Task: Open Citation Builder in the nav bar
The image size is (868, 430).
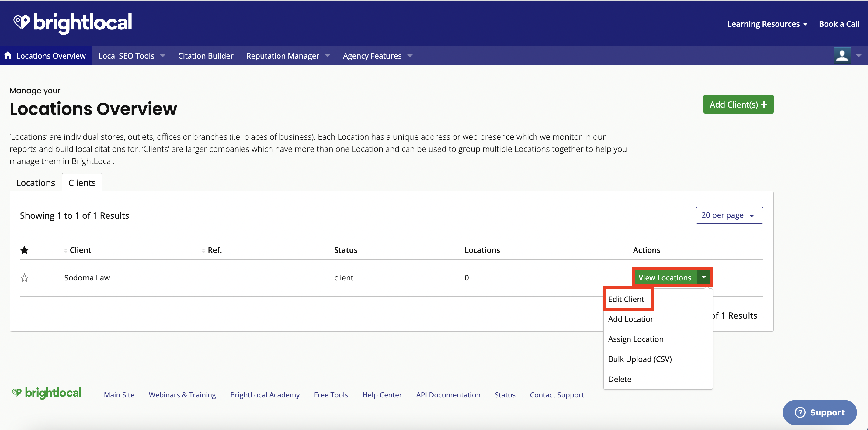Action: point(206,56)
